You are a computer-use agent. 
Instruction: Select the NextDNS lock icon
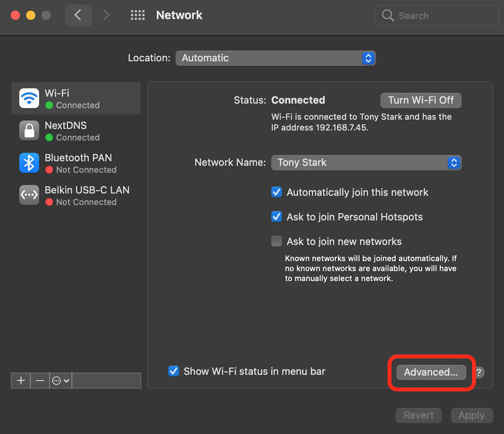click(x=29, y=131)
